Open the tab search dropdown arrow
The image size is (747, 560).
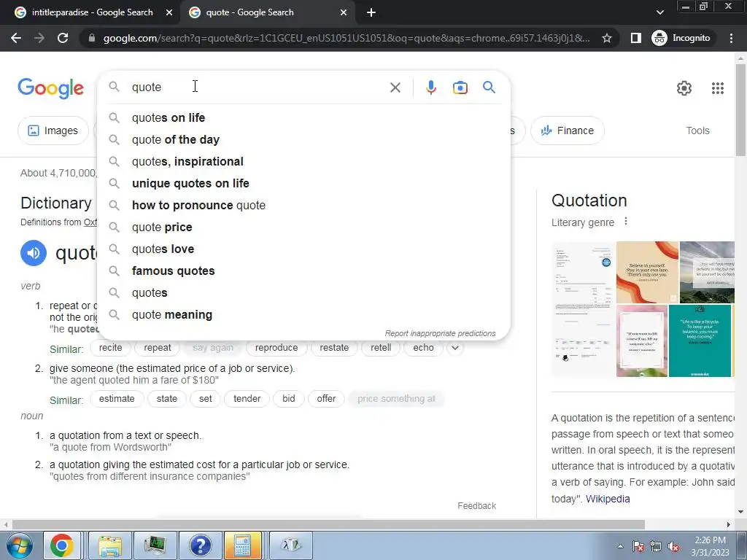pos(659,12)
